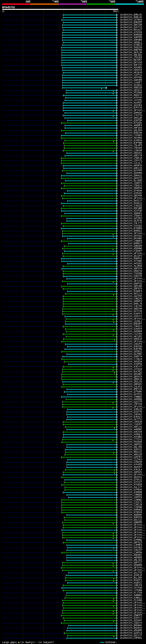Select hit label UniRef100_B4SCS7
Viewport: 146px width, 644px height.
tap(131, 201)
